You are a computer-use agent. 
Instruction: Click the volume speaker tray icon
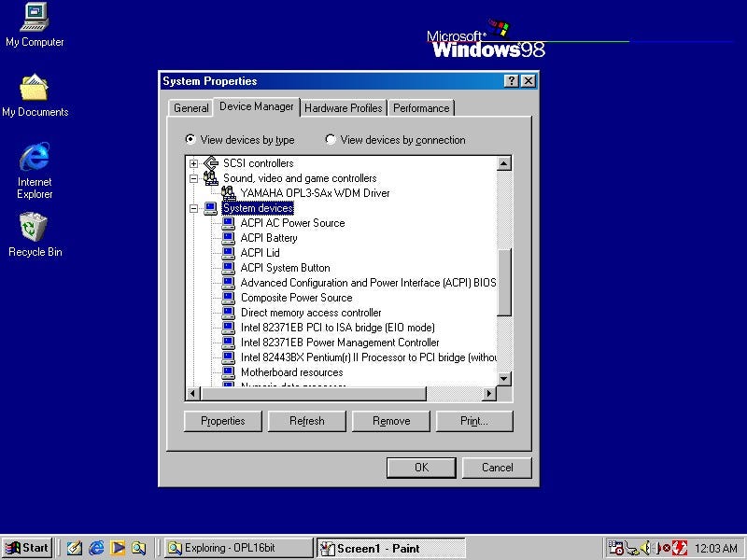click(645, 548)
